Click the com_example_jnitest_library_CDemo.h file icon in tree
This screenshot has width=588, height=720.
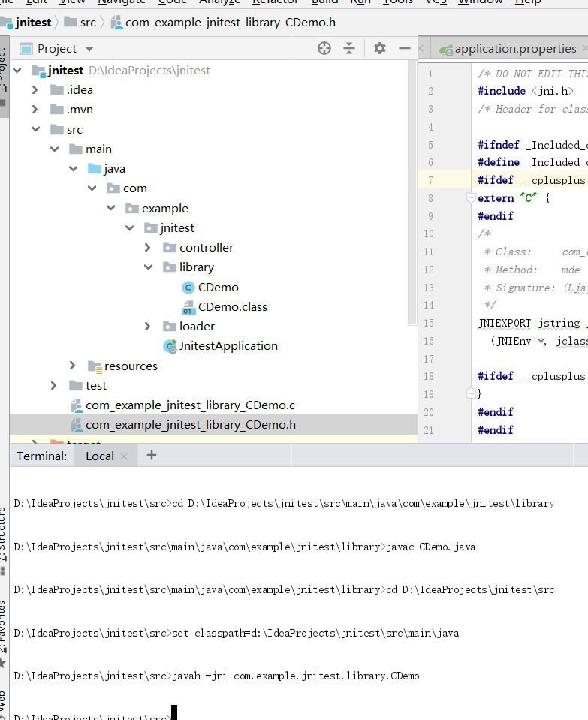(x=77, y=425)
